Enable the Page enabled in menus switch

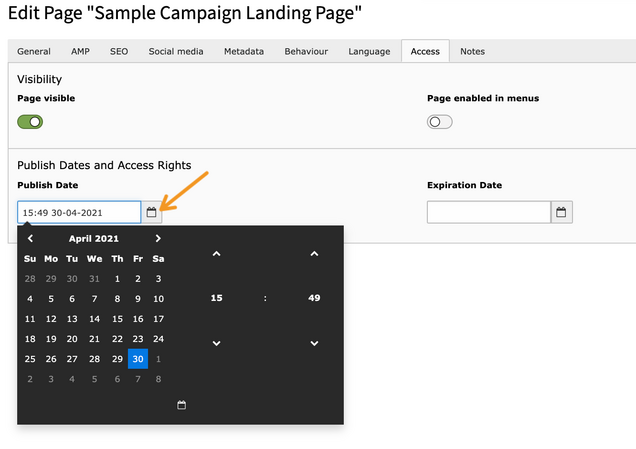coord(440,122)
